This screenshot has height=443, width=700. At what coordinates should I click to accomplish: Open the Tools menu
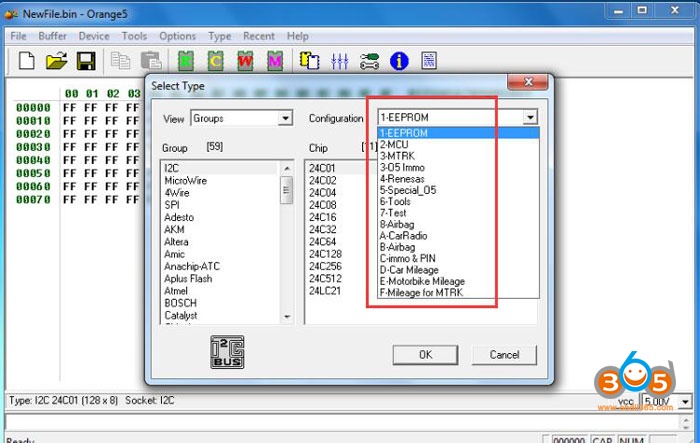(x=134, y=36)
